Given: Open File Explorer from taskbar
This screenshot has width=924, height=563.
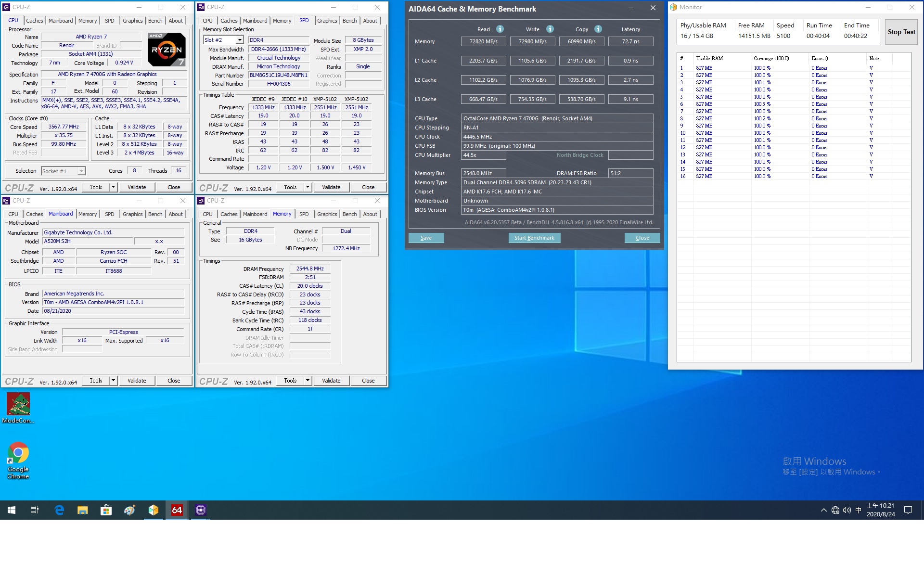Looking at the screenshot, I should coord(83,510).
